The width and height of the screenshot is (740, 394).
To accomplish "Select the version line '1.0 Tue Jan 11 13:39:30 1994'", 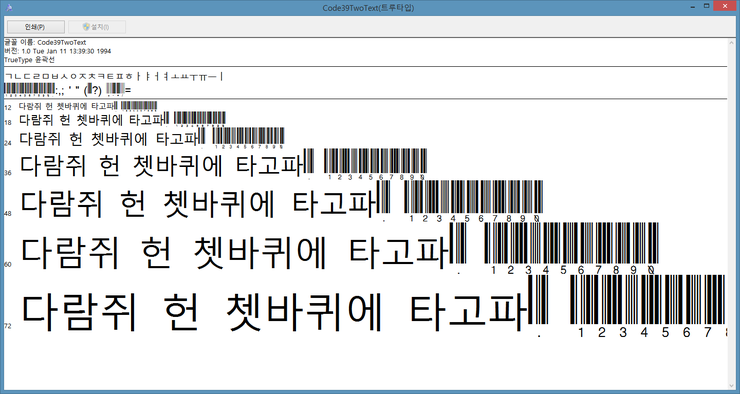I will tap(58, 51).
